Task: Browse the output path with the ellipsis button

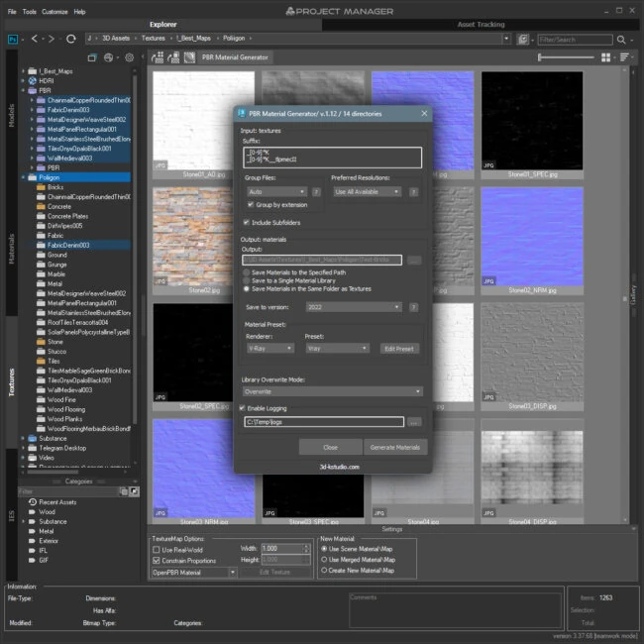Action: [414, 260]
